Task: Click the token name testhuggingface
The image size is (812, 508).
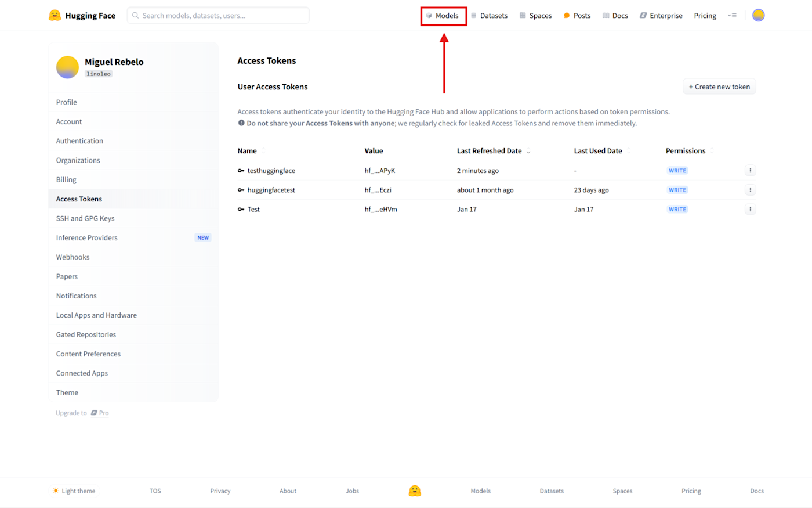Action: [x=271, y=171]
